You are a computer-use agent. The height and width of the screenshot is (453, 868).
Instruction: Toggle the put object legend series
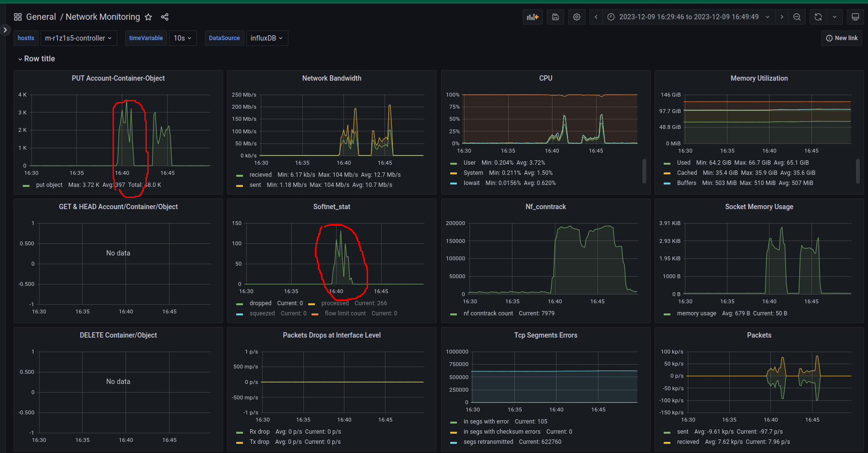(x=49, y=185)
